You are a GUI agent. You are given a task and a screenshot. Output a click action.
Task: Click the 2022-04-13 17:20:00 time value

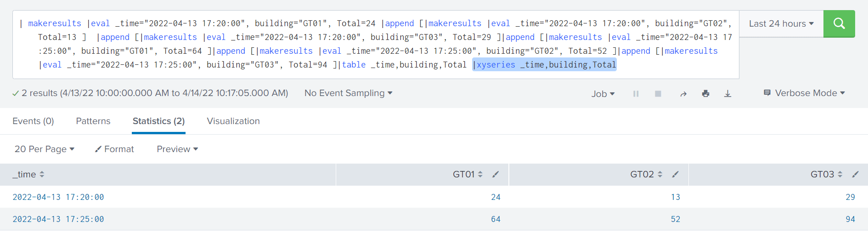tap(58, 197)
